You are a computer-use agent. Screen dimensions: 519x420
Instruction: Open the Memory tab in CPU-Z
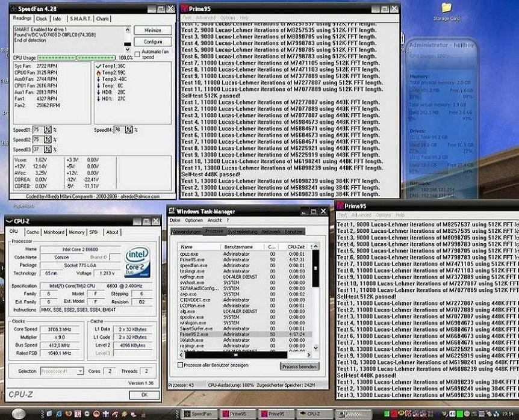(76, 232)
